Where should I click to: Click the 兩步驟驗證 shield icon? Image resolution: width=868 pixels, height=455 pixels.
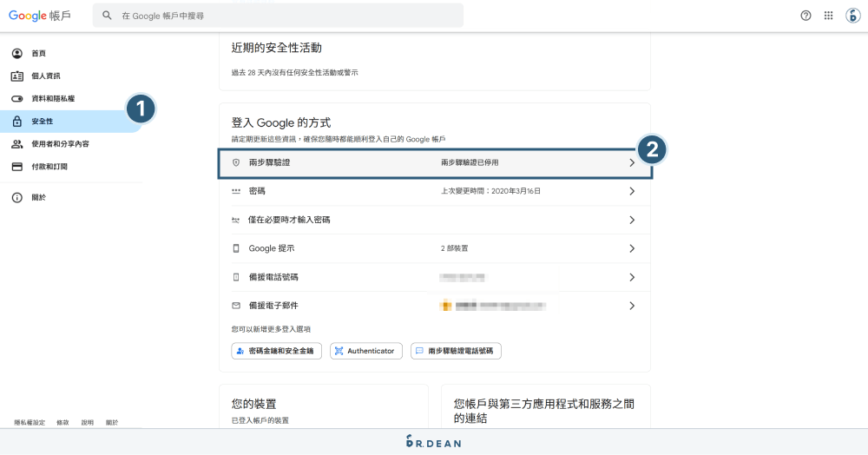[x=236, y=162]
